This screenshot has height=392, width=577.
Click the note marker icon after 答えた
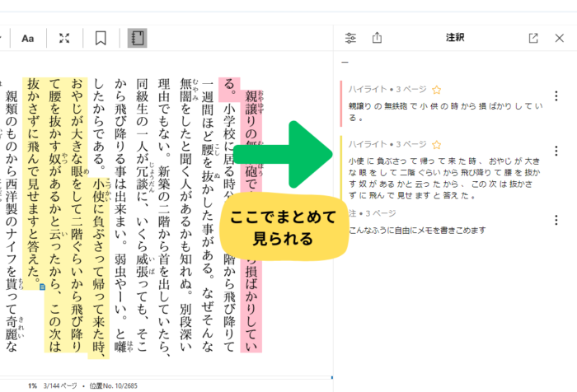point(42,287)
